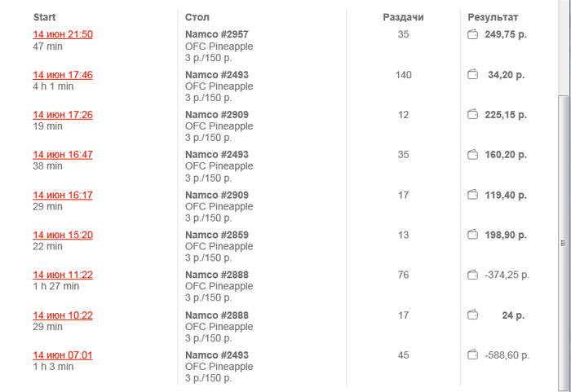Image resolution: width=571 pixels, height=392 pixels.
Task: Sort by the Start column header
Action: tap(45, 17)
